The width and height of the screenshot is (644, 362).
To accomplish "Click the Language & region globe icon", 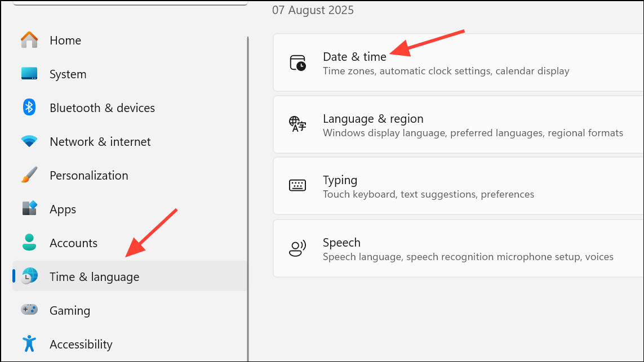I will pyautogui.click(x=297, y=124).
